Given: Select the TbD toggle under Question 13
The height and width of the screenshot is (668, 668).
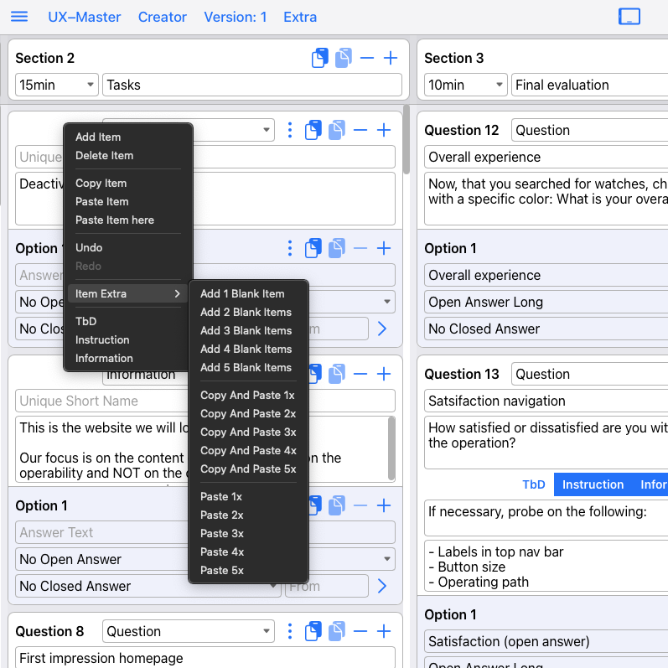Looking at the screenshot, I should (534, 484).
